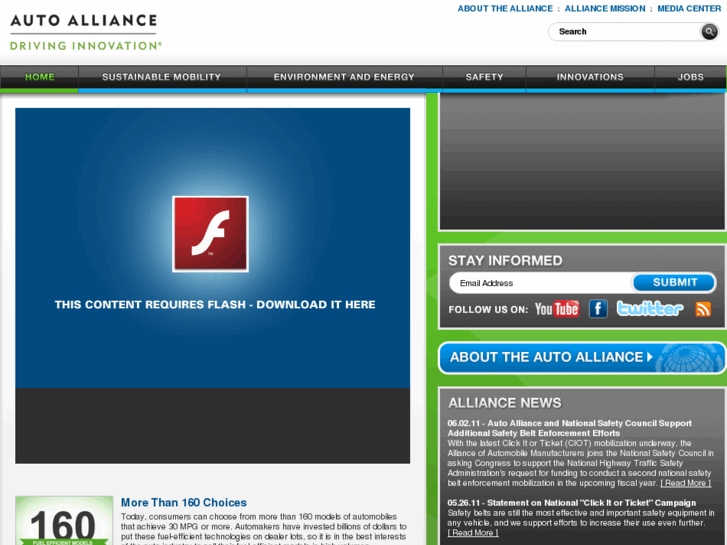This screenshot has width=727, height=545.
Task: Open the YouTube follow icon
Action: point(556,309)
